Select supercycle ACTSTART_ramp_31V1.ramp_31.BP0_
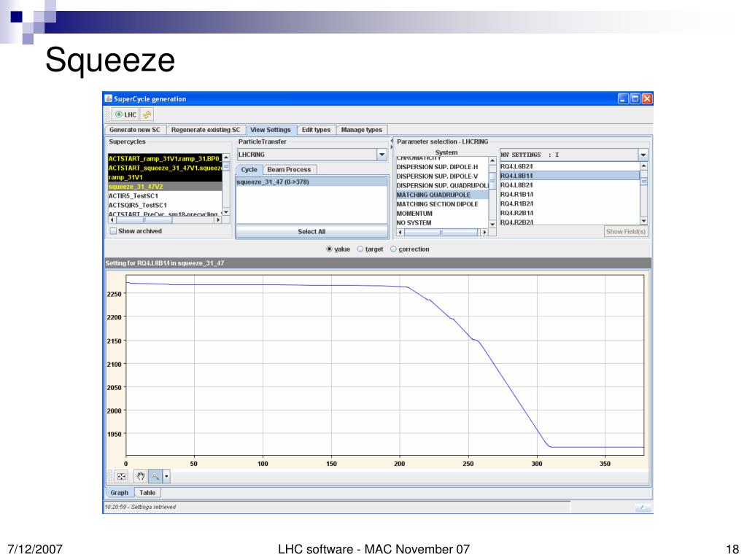 (x=165, y=158)
